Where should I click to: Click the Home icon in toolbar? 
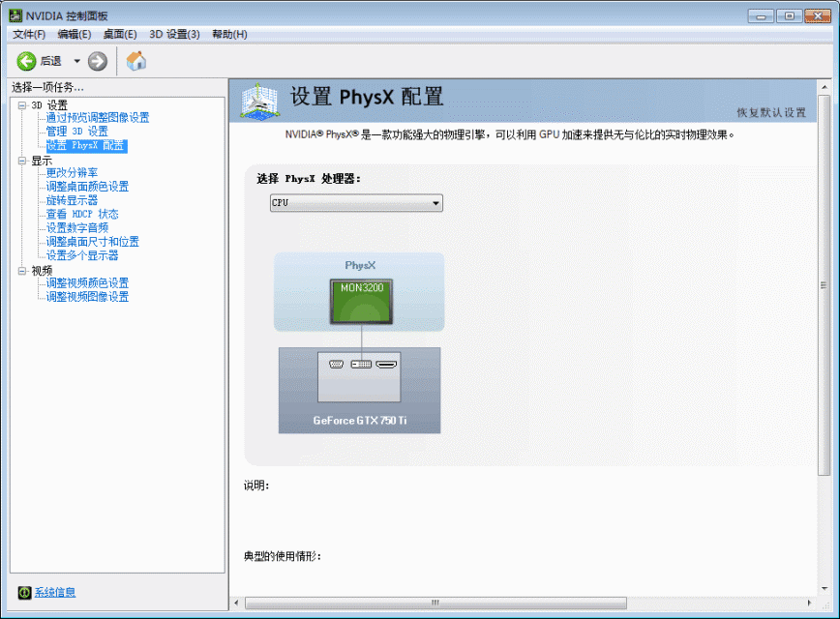[x=136, y=61]
